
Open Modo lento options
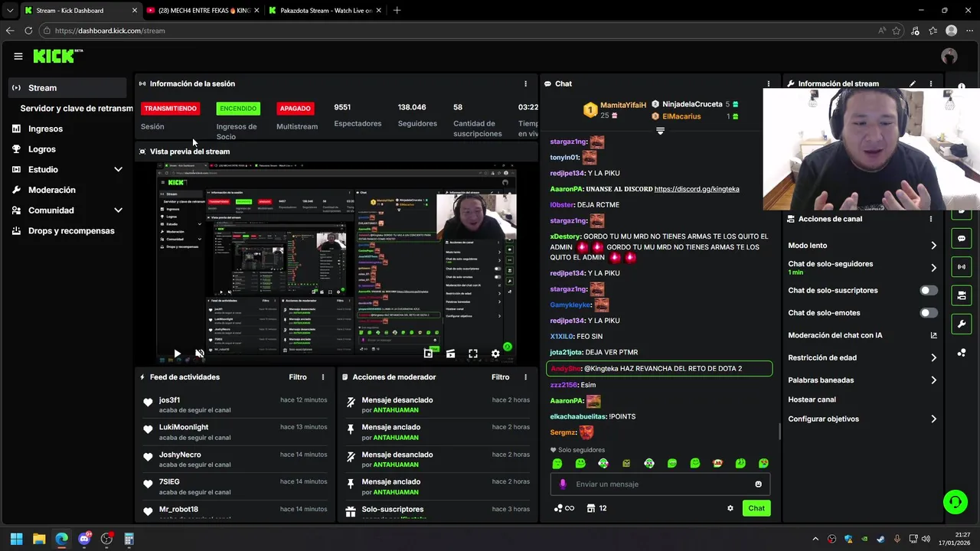(x=862, y=246)
